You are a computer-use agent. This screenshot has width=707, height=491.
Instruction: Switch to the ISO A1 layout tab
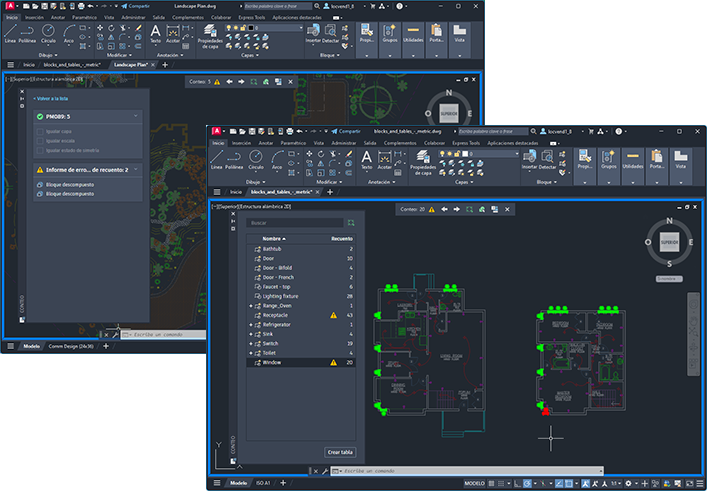pos(262,483)
